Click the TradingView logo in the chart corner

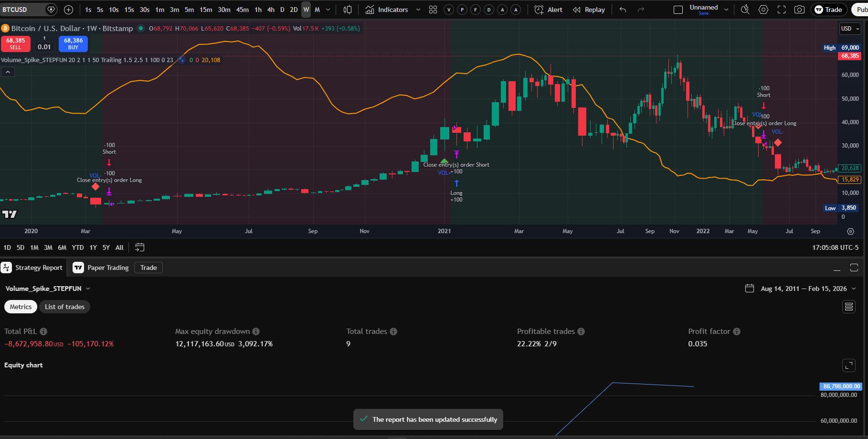tap(10, 214)
